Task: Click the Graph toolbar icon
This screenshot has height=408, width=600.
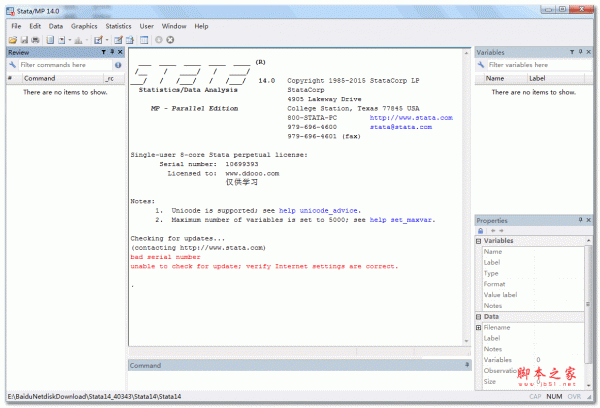Action: tap(78, 40)
